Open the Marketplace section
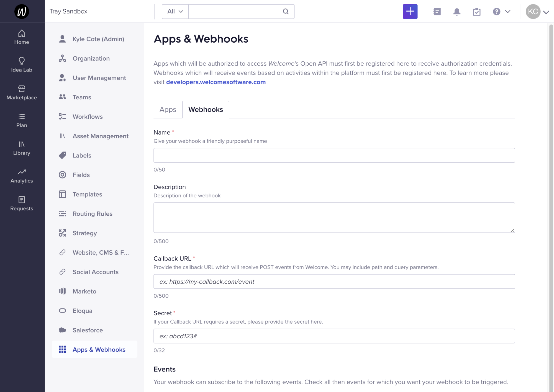Image resolution: width=554 pixels, height=392 pixels. 22,92
